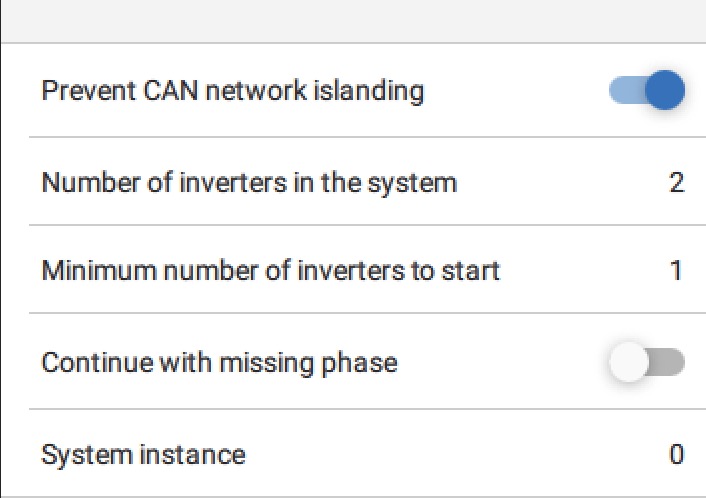
Task: Disable the Prevent CAN network islanding switch
Action: [x=646, y=91]
